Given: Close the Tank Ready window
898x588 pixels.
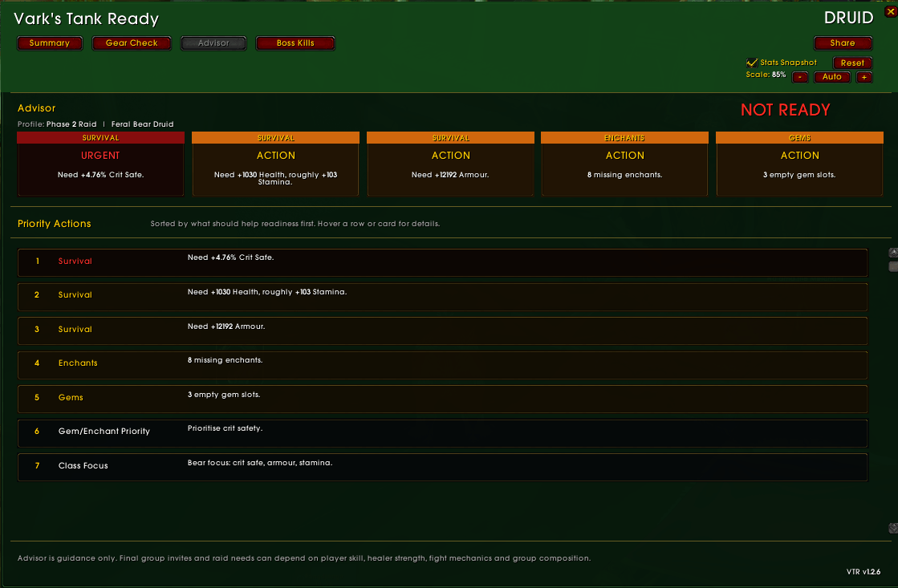Looking at the screenshot, I should (x=891, y=11).
